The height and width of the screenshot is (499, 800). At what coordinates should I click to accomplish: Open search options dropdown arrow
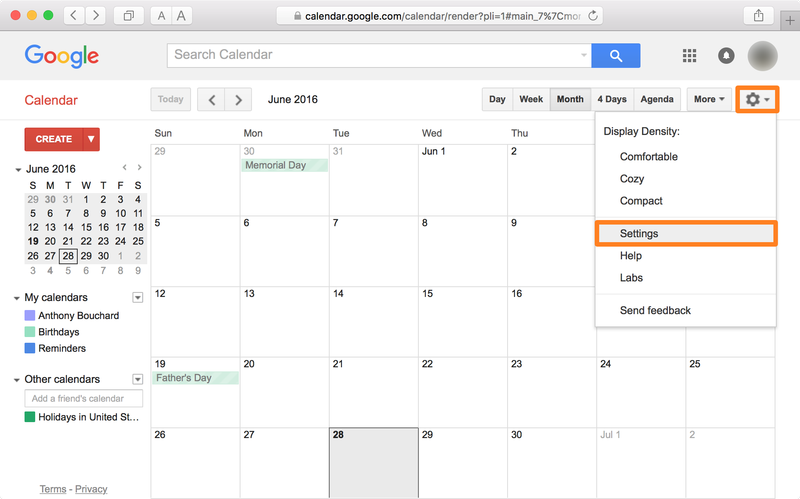coord(584,55)
